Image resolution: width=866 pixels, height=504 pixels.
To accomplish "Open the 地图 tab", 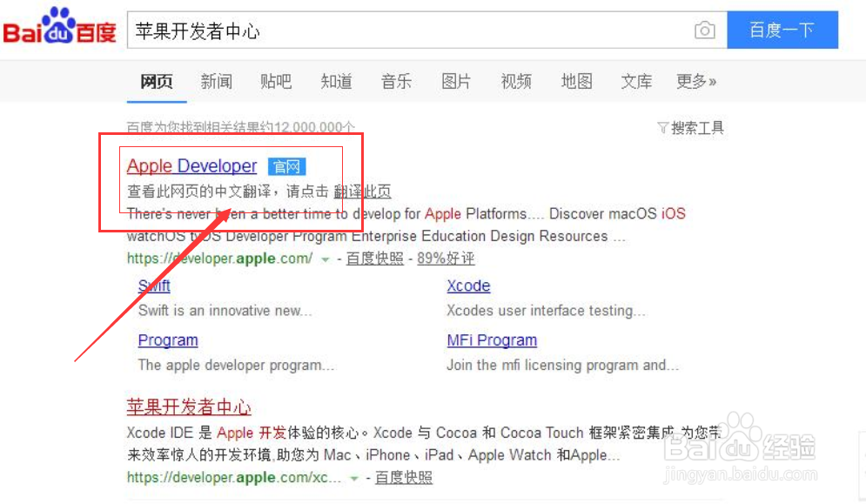I will 576,82.
